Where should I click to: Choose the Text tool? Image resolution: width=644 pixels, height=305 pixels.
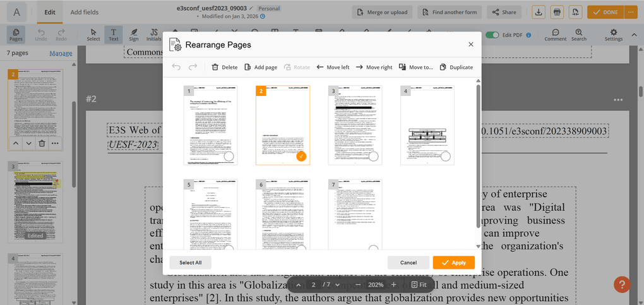pyautogui.click(x=114, y=35)
